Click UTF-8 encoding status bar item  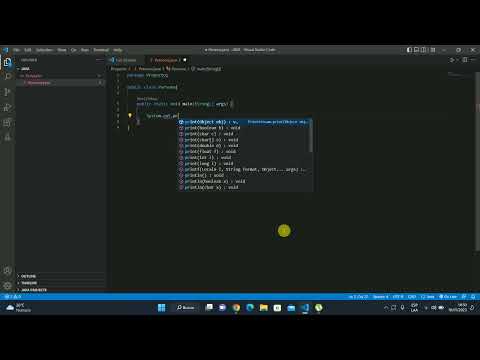[398, 297]
